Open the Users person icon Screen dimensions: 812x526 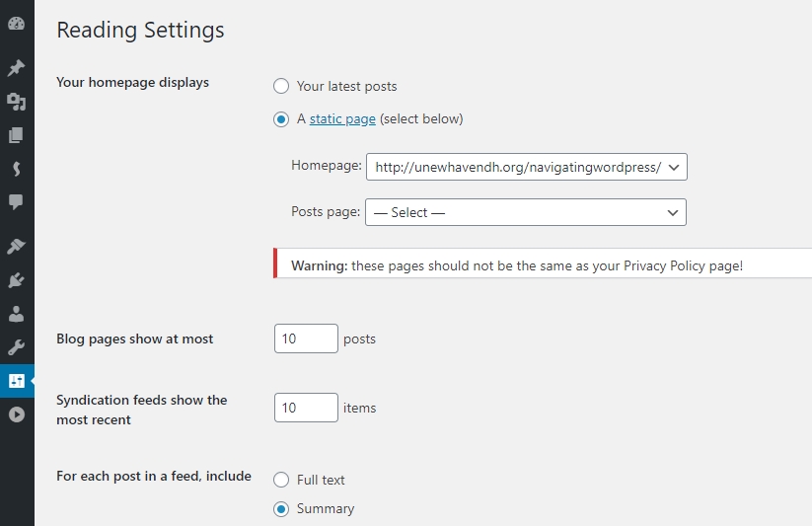(16, 314)
